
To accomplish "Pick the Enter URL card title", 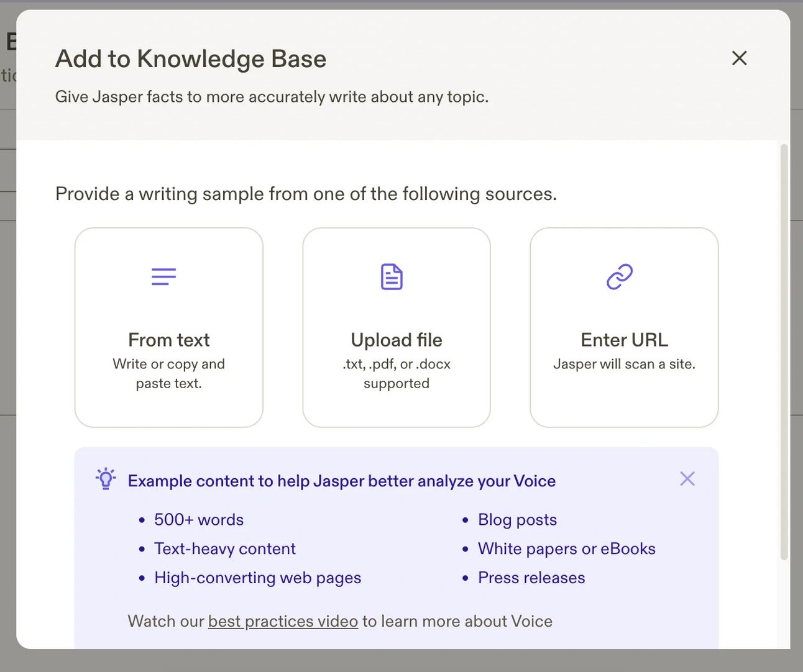I will (625, 340).
